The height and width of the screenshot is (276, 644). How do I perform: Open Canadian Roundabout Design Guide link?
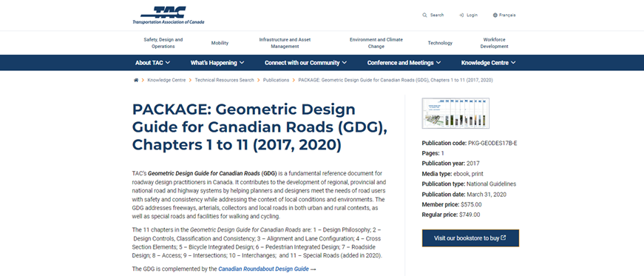pos(263,269)
